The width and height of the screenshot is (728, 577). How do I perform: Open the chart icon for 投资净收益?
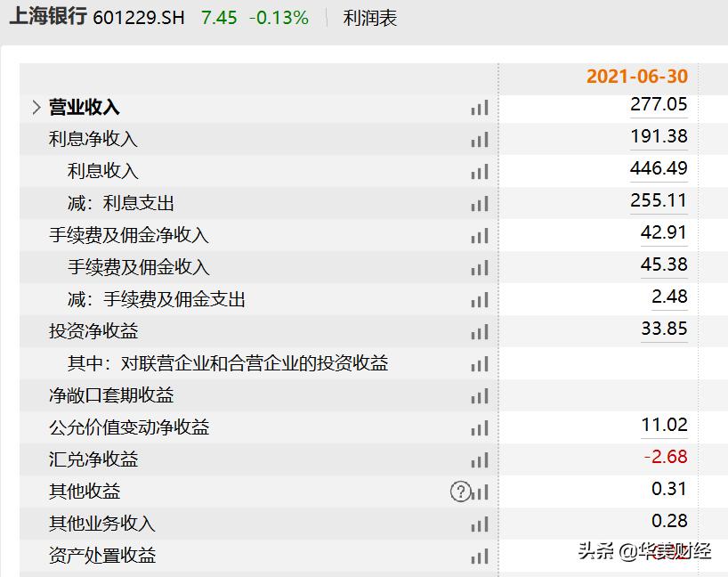pyautogui.click(x=480, y=331)
